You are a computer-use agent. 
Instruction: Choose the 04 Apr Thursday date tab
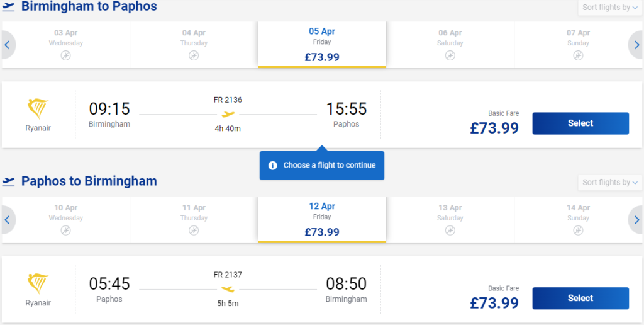[x=194, y=45]
